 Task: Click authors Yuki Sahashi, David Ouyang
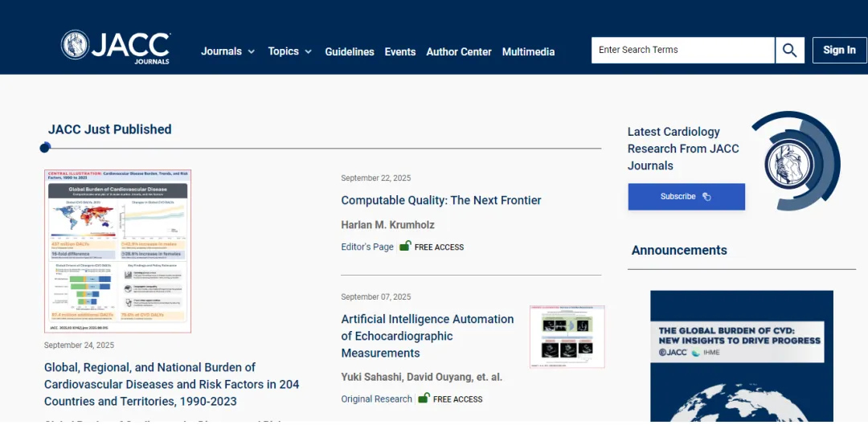pos(422,378)
